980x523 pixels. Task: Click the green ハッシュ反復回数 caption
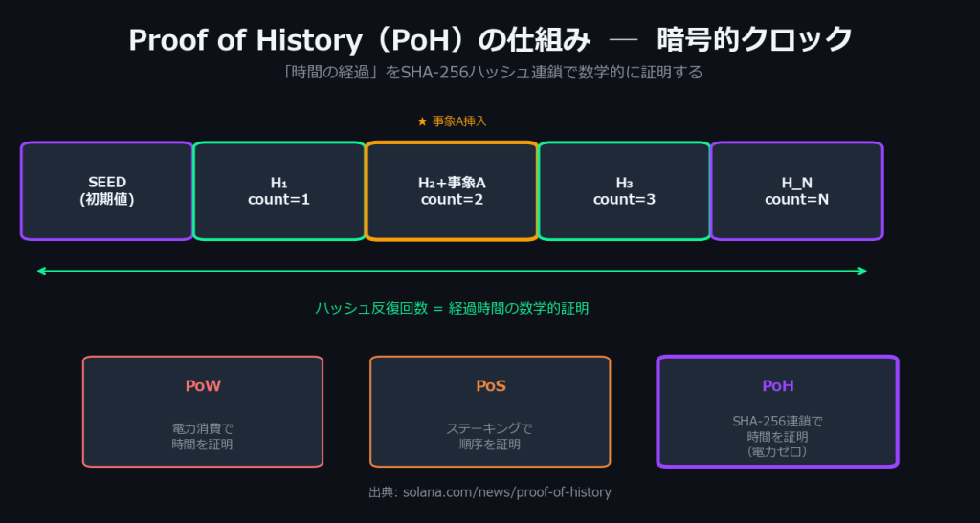(x=452, y=308)
